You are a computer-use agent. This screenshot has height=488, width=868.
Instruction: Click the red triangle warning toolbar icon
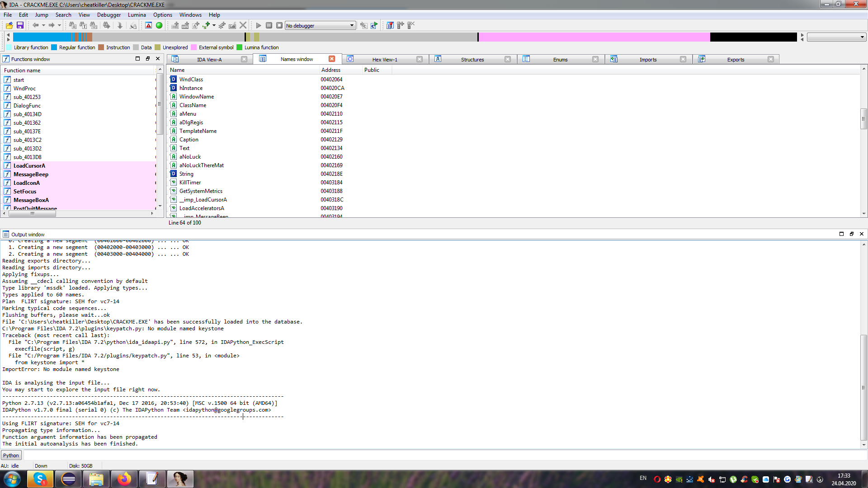pyautogui.click(x=148, y=25)
